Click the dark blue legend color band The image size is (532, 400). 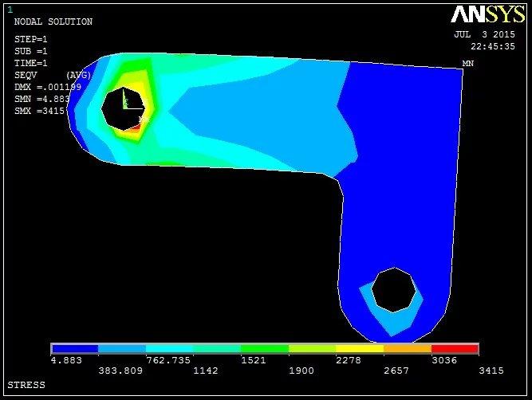75,348
